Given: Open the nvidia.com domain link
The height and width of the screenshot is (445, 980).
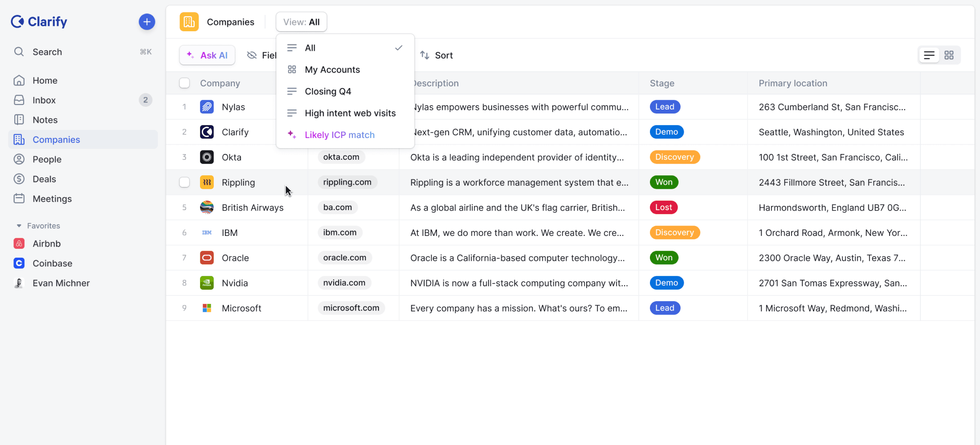Looking at the screenshot, I should pos(344,283).
